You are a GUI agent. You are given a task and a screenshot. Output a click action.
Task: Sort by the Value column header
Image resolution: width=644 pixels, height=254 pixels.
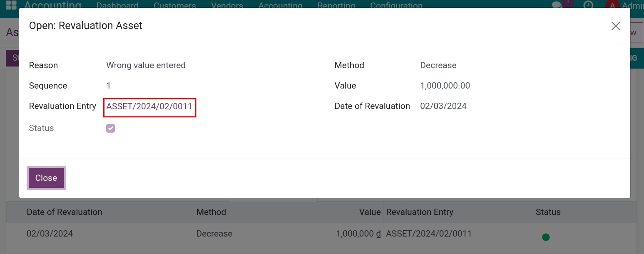click(370, 212)
